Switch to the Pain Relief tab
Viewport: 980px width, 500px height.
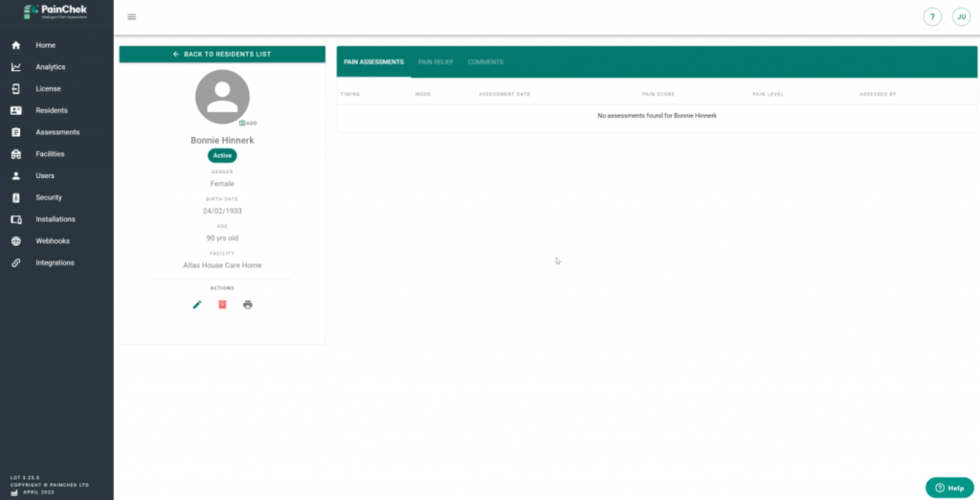point(435,62)
